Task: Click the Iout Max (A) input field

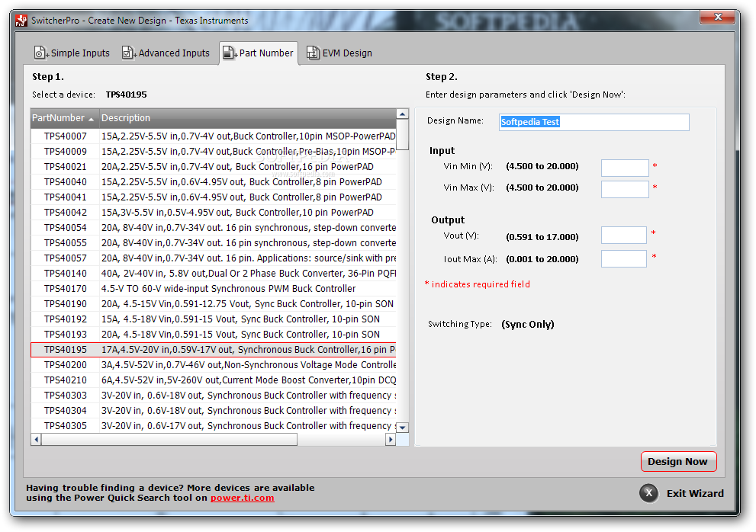Action: (x=624, y=258)
